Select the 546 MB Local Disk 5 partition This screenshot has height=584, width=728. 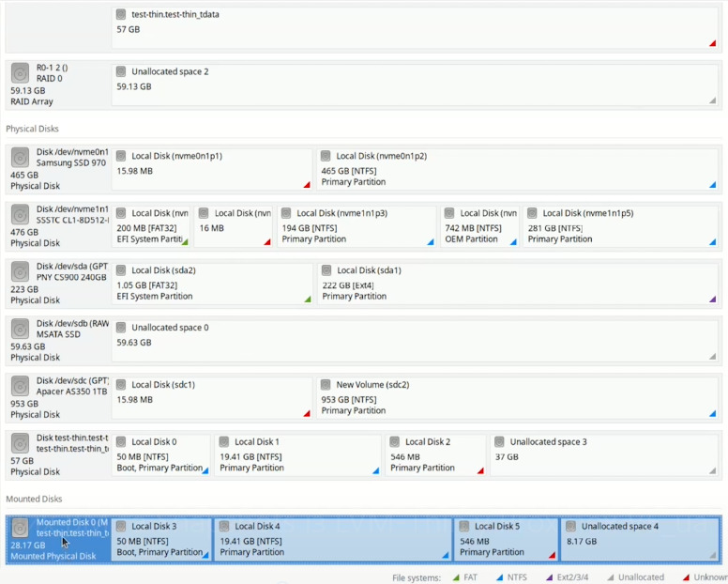coord(507,539)
